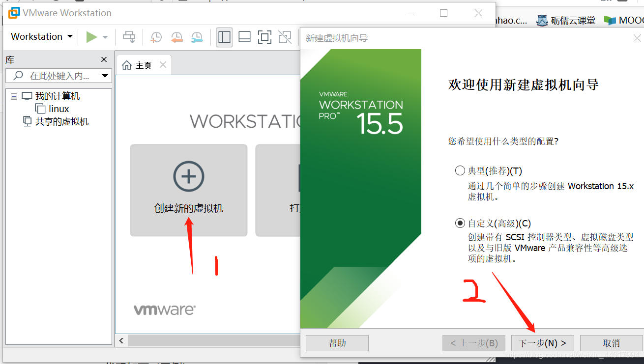Click the full screen mode icon
The width and height of the screenshot is (644, 364).
[x=265, y=37]
